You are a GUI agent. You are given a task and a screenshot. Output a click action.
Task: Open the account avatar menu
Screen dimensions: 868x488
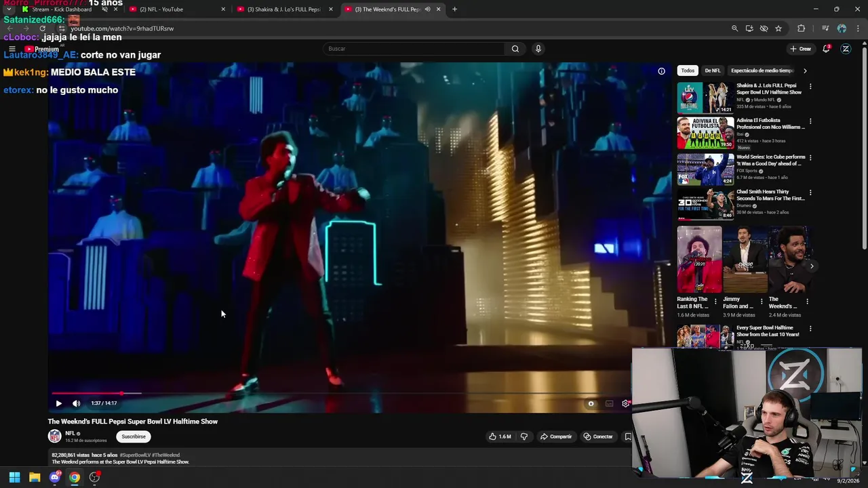pyautogui.click(x=846, y=49)
